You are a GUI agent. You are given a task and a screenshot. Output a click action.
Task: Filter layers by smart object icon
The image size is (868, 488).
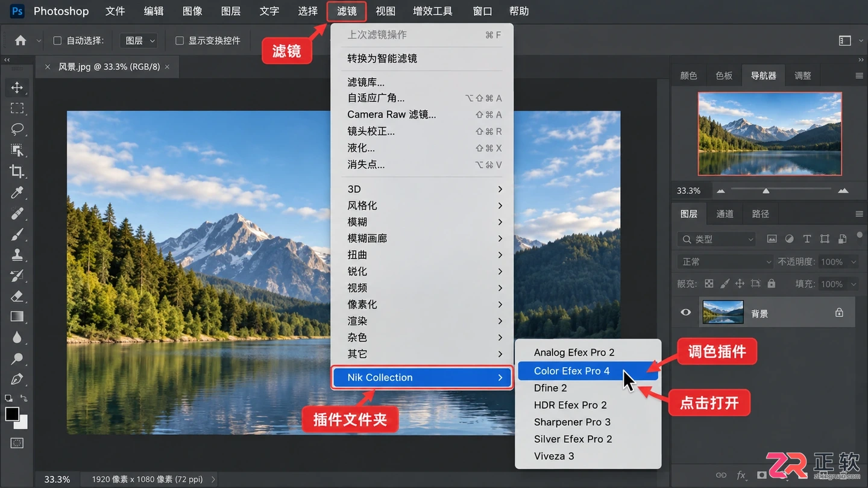(x=842, y=239)
